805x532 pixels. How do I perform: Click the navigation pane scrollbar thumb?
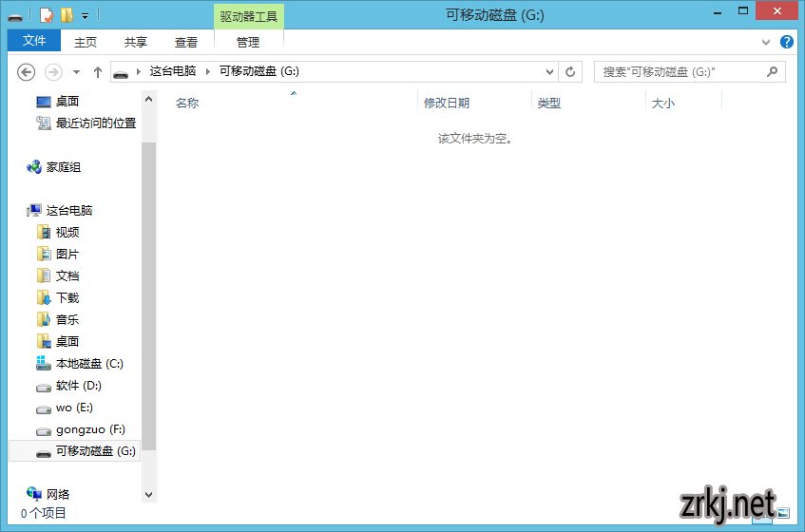point(149,296)
